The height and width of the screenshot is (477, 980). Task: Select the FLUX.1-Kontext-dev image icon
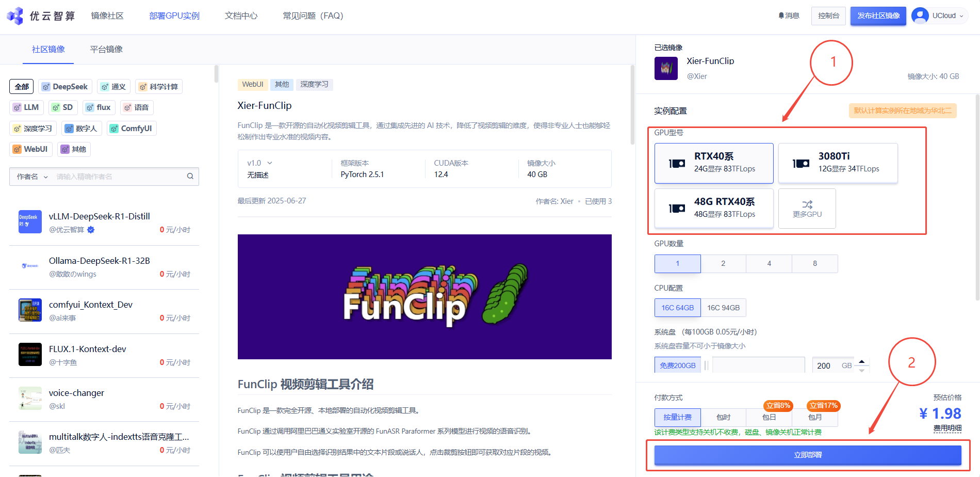(x=30, y=355)
